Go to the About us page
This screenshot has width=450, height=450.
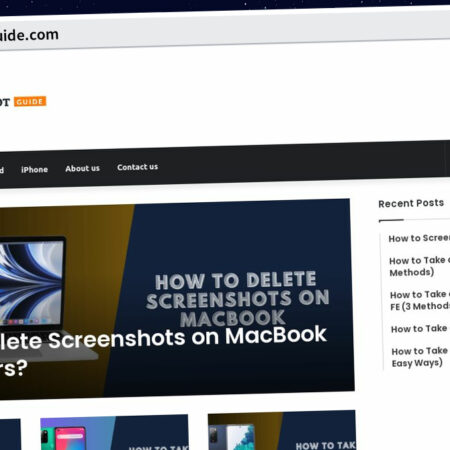82,168
